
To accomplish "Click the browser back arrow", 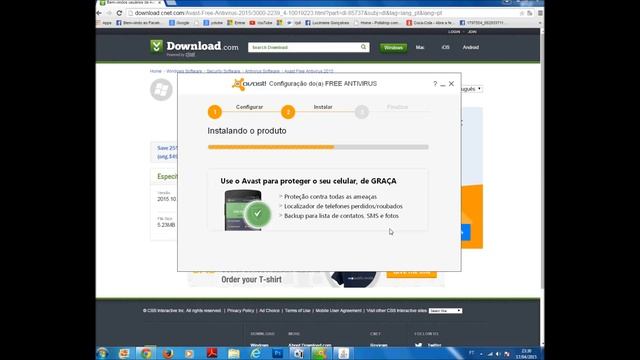I will [99, 13].
